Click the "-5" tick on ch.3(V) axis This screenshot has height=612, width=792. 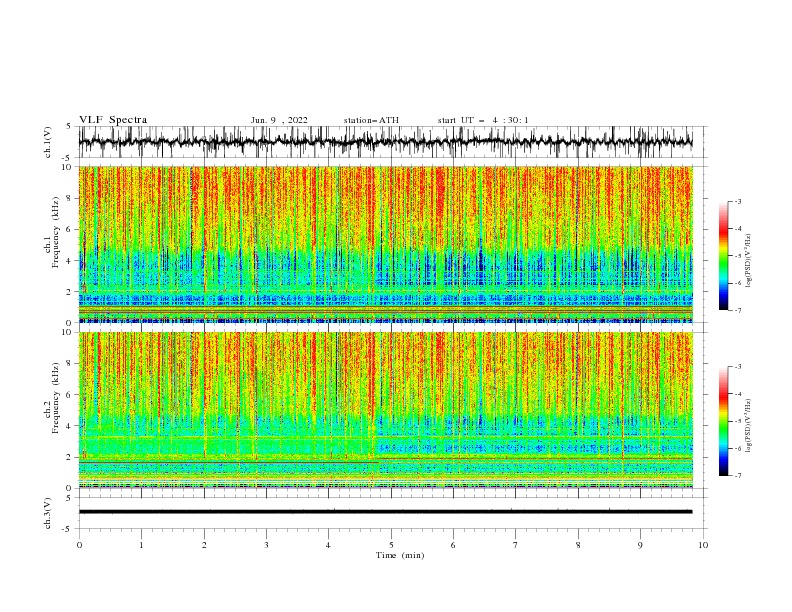66,529
